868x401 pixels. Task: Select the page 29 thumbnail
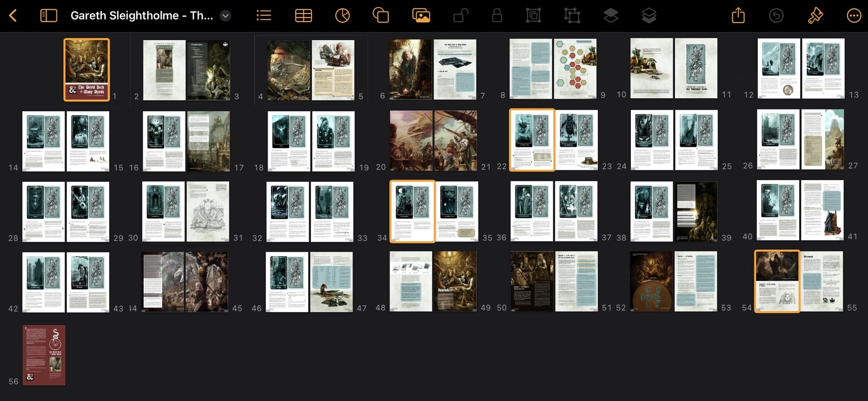(x=88, y=212)
